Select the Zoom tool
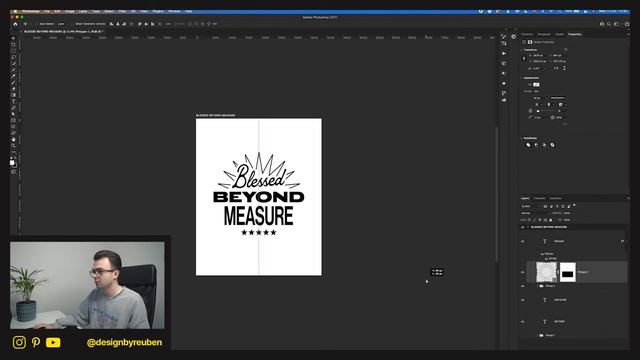This screenshot has height=360, width=640. point(13,146)
